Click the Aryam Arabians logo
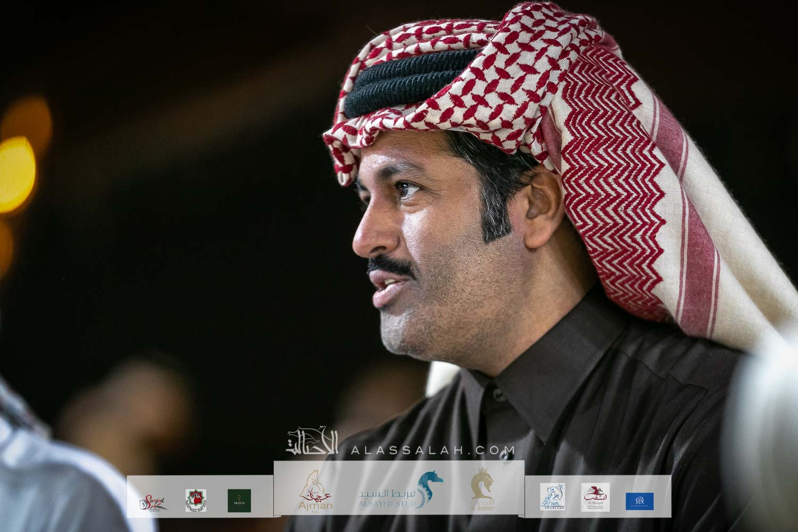Image resolution: width=798 pixels, height=532 pixels. coord(552,497)
